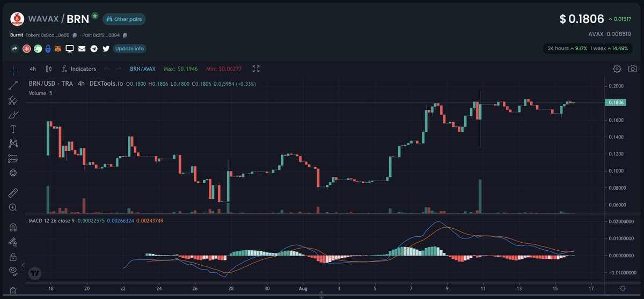Click the $ 0.1806 headline price
Image resolution: width=644 pixels, height=299 pixels.
coord(581,19)
